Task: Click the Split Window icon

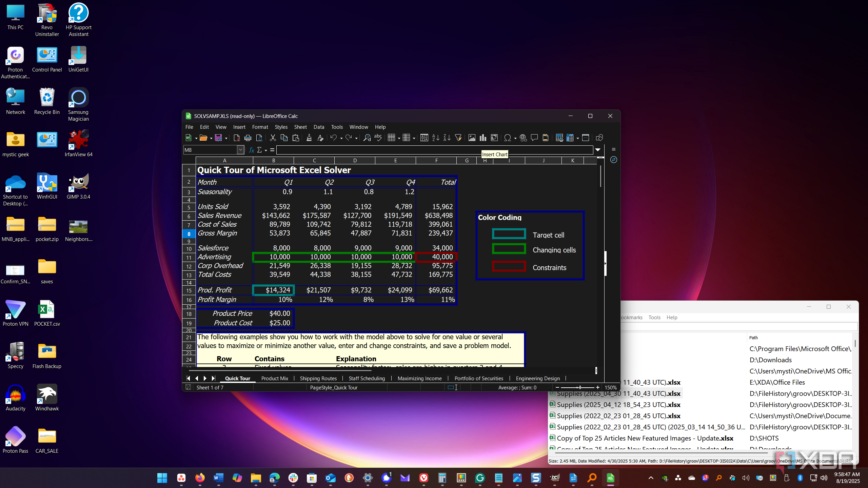Action: tap(586, 138)
